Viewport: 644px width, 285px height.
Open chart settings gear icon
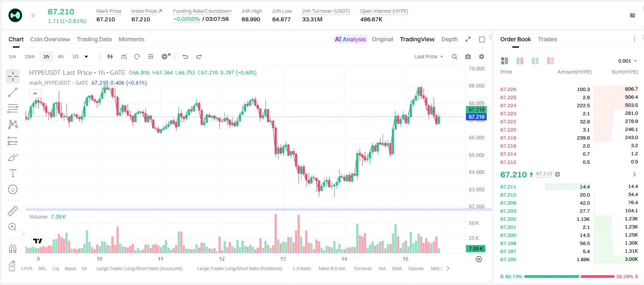point(482,57)
